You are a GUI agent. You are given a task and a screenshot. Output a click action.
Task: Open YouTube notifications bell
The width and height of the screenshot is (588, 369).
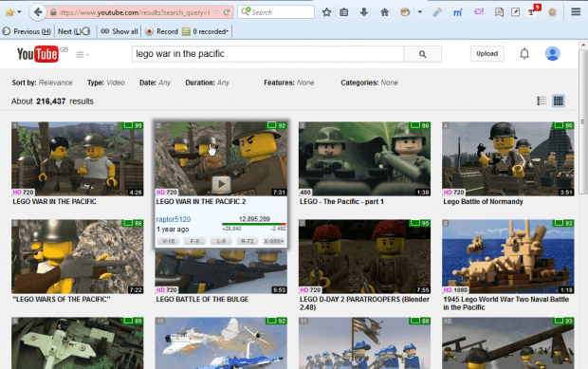coord(524,54)
